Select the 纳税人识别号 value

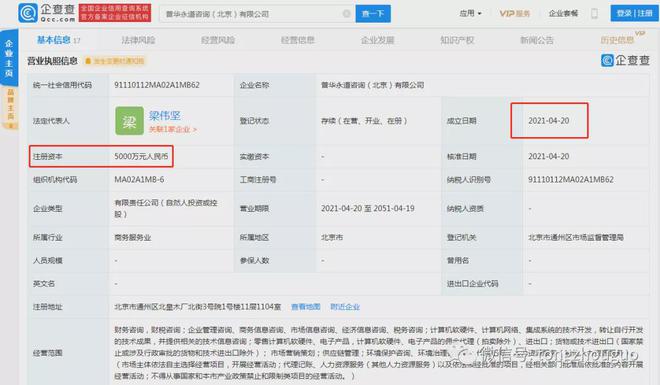pos(571,180)
